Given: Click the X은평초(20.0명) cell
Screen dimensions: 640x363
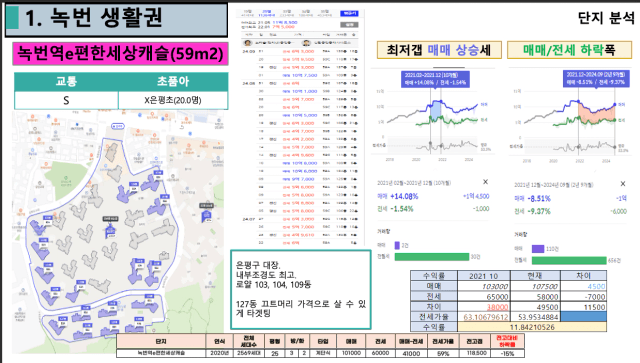Looking at the screenshot, I should (173, 100).
